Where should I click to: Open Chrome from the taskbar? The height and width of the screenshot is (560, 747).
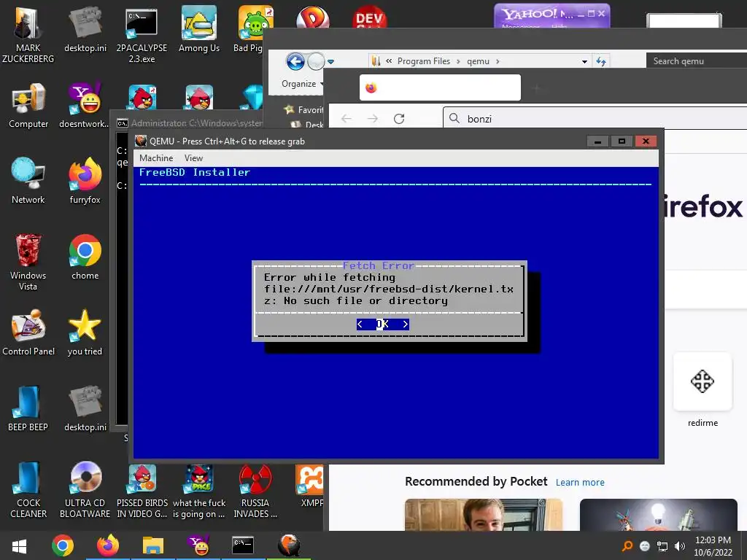click(63, 545)
